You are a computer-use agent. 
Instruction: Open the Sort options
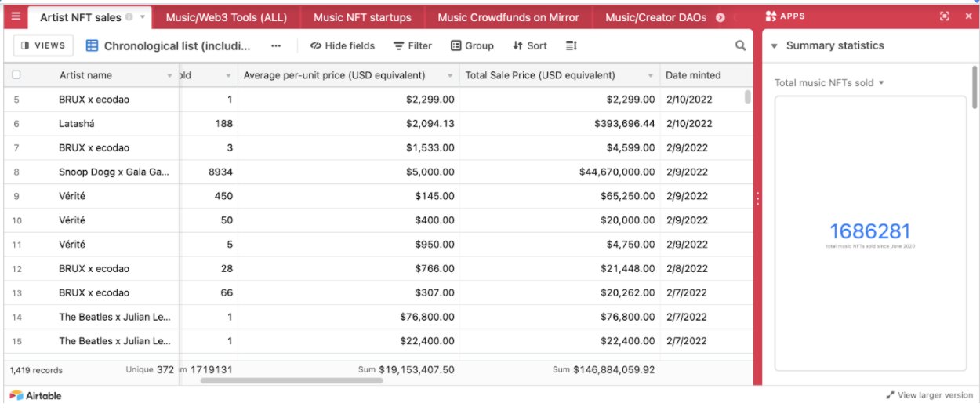coord(530,45)
